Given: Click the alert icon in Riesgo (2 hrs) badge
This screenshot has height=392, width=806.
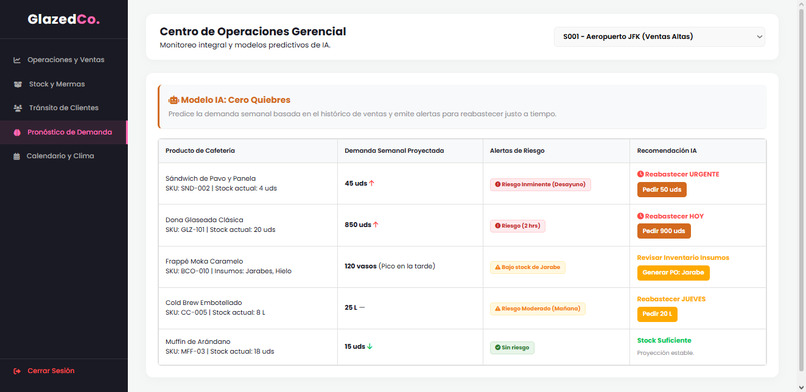Looking at the screenshot, I should point(498,226).
